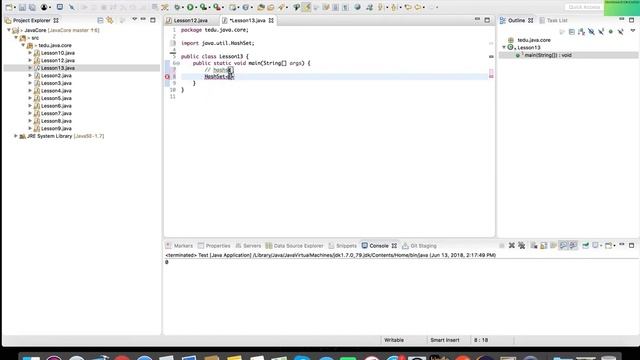Click the Debug bug icon in toolbar
Viewport: 640px width, 360px height.
(x=177, y=7)
